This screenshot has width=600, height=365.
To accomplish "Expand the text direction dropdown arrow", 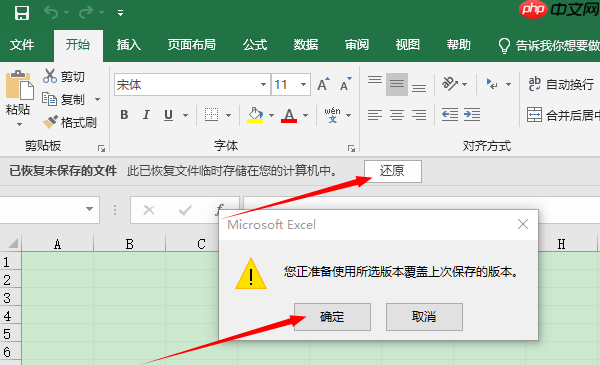I will [509, 84].
